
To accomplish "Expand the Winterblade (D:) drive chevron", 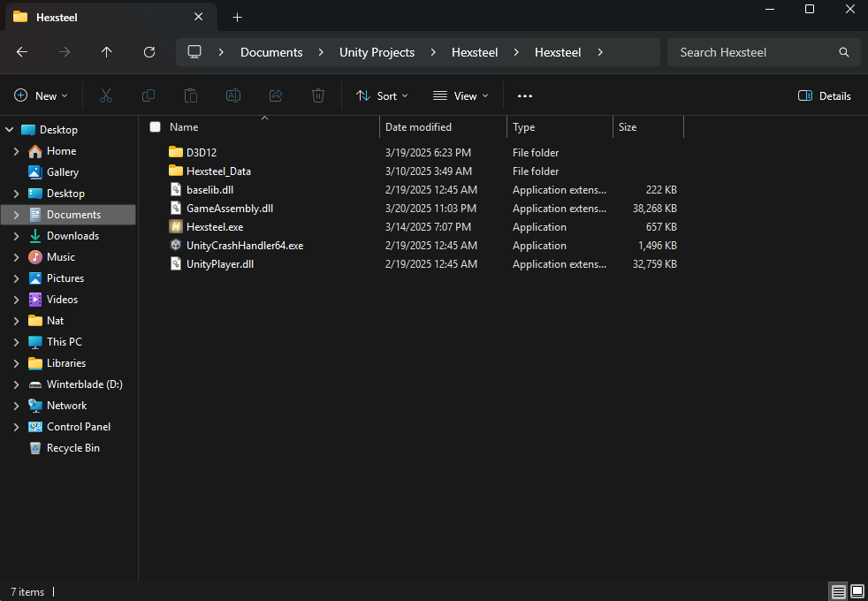I will (x=16, y=384).
